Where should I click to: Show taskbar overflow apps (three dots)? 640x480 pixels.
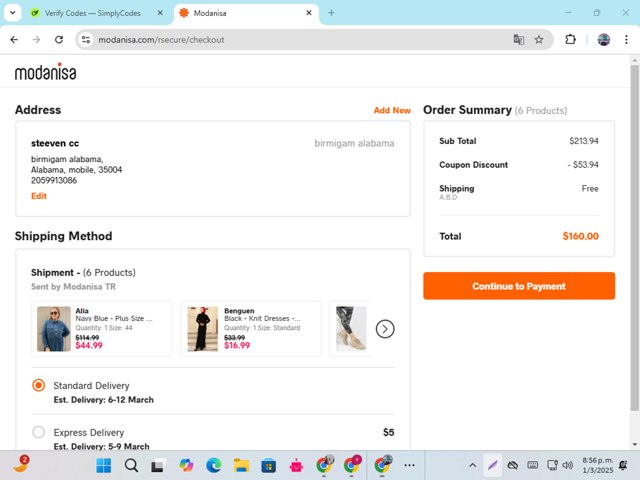tap(409, 465)
